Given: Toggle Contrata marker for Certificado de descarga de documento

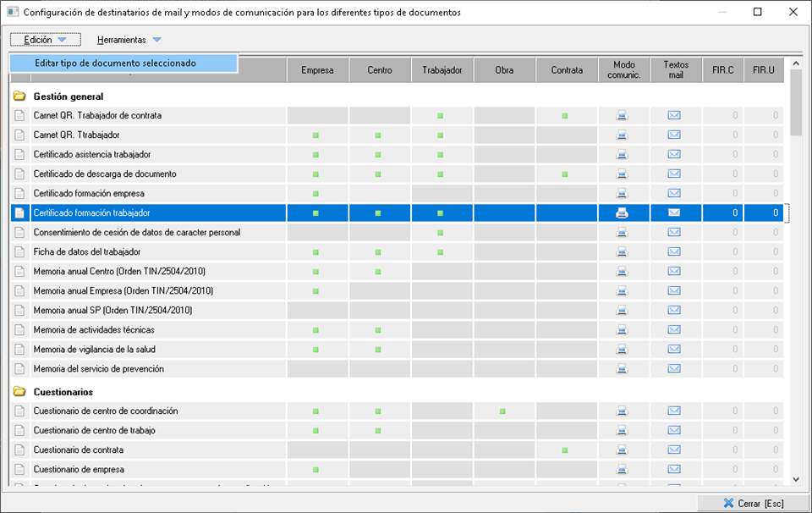Looking at the screenshot, I should [x=565, y=174].
